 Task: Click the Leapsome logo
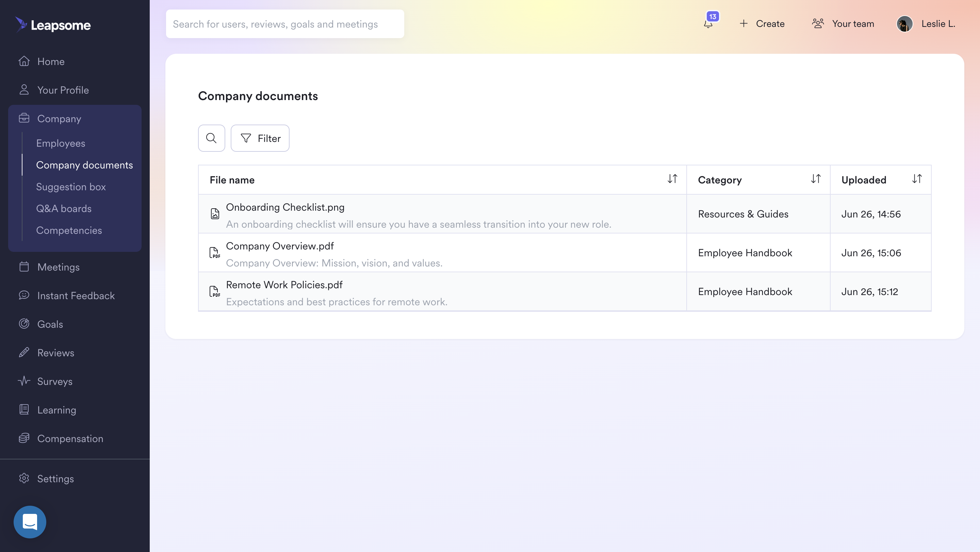tap(53, 25)
